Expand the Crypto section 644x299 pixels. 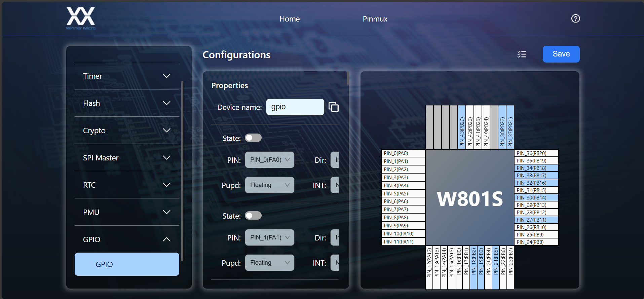(127, 130)
